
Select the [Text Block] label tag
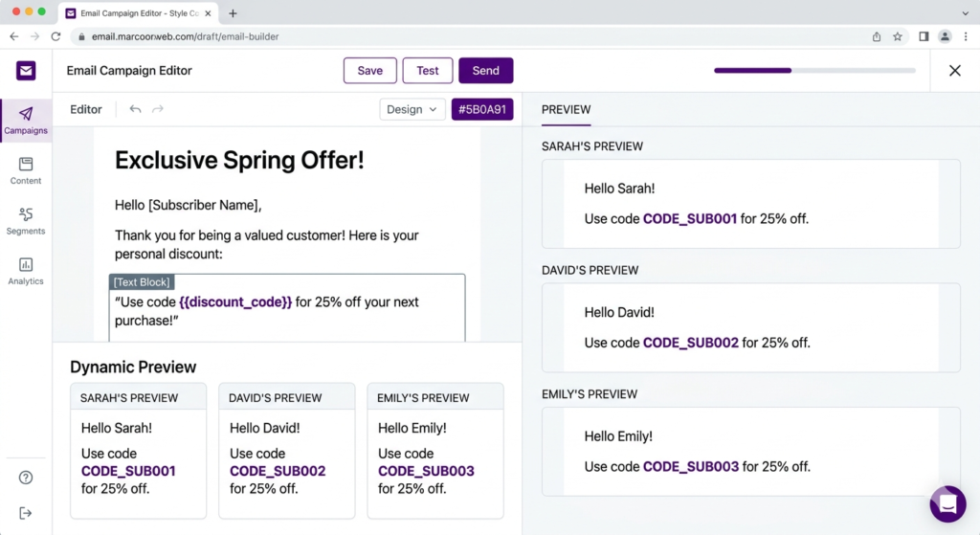[x=142, y=282]
